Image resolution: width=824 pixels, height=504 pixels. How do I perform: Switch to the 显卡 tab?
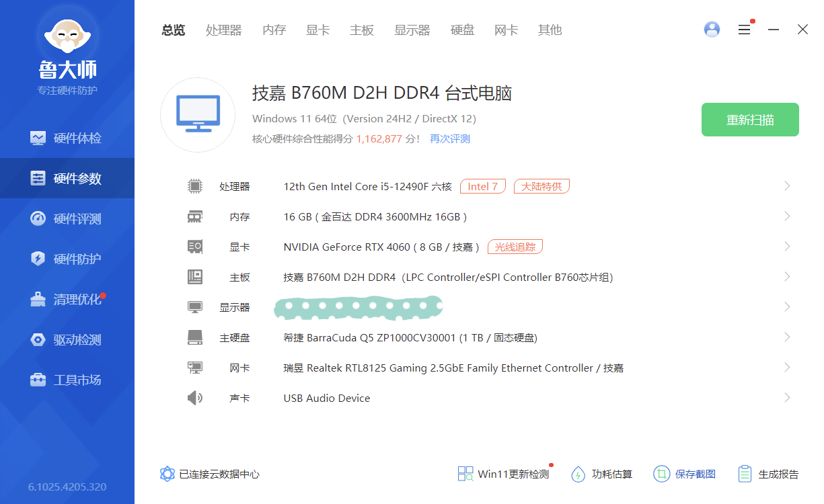[x=317, y=30]
